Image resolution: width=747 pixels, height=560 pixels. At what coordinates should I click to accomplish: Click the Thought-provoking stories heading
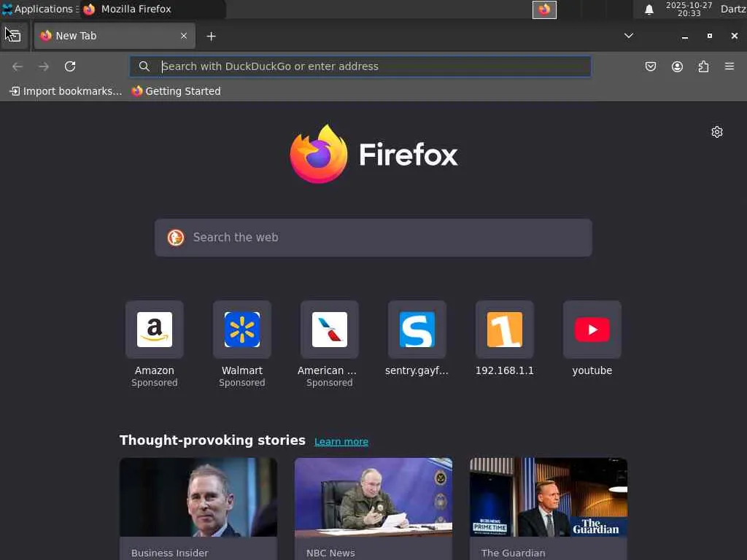click(x=212, y=440)
